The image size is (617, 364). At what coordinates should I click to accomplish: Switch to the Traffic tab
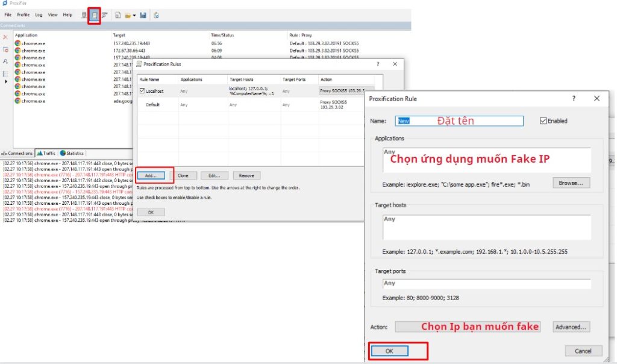[x=45, y=153]
